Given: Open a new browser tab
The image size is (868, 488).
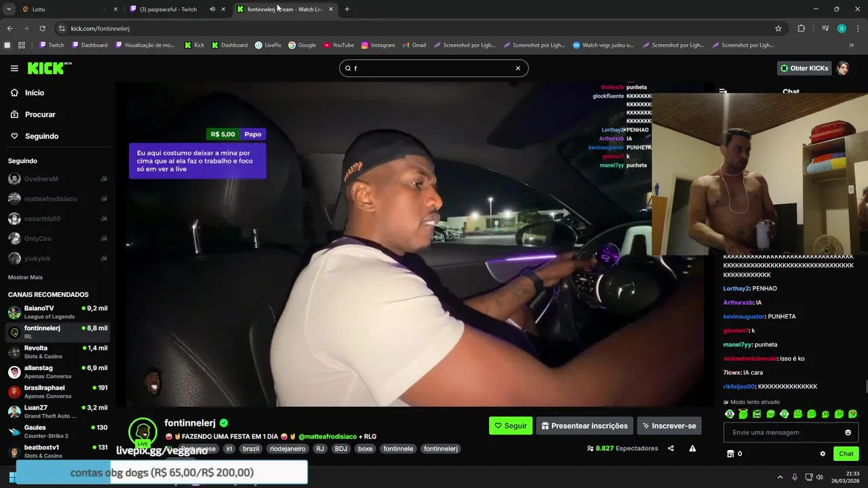Looking at the screenshot, I should (347, 9).
